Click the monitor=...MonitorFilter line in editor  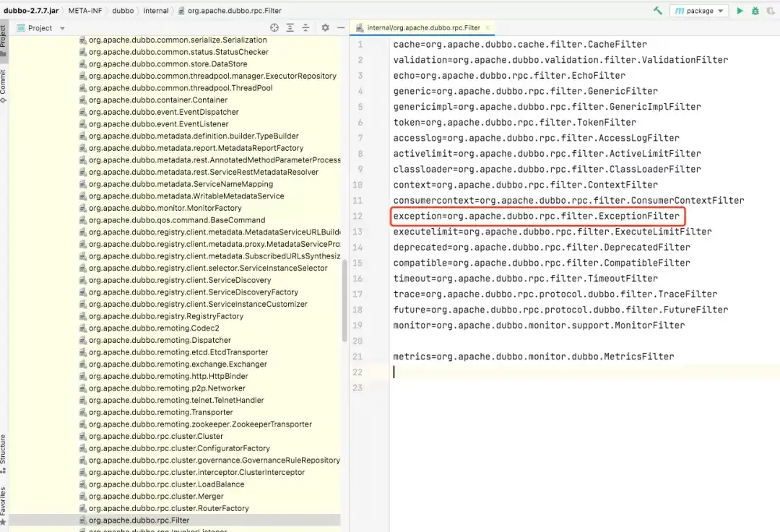coord(539,325)
